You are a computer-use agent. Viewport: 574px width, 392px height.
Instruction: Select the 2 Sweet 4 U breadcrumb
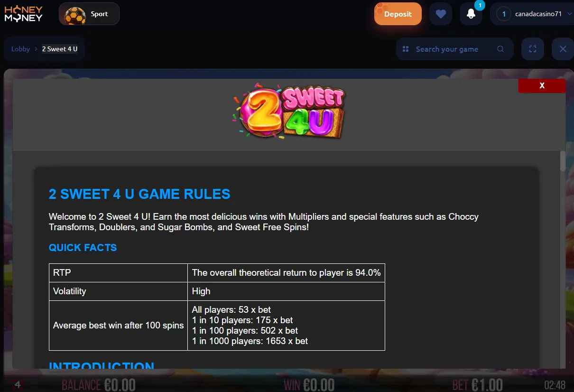(60, 49)
